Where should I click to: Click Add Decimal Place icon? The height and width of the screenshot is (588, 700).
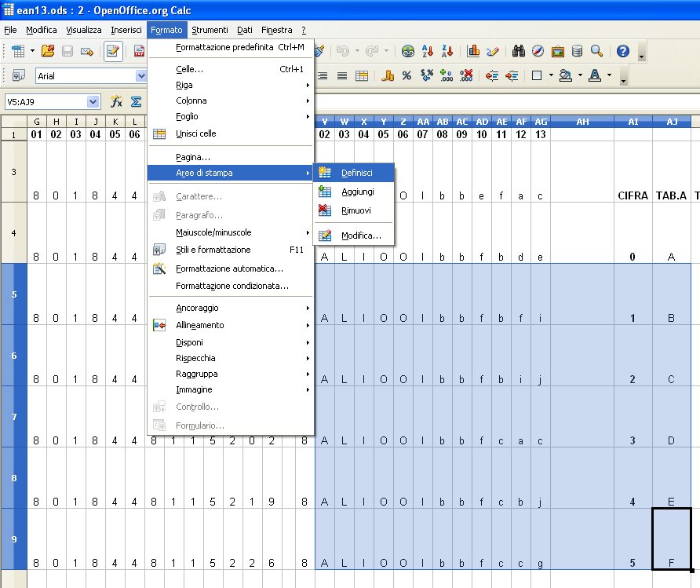[x=447, y=75]
